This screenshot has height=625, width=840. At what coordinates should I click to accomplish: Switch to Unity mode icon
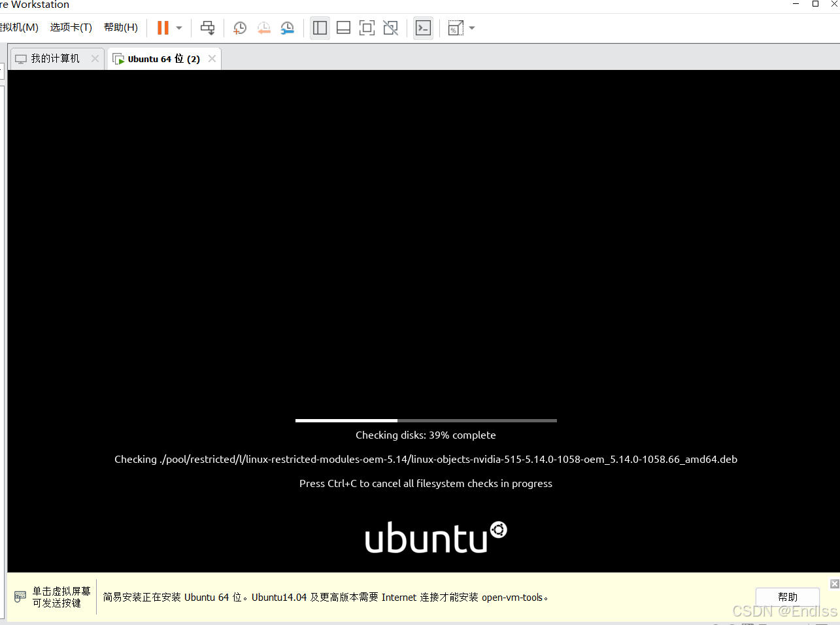(390, 28)
